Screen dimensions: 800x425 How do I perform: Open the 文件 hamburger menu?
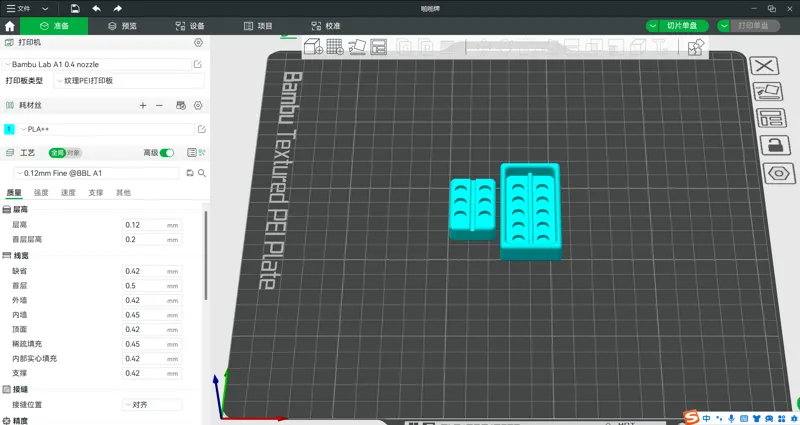[x=18, y=9]
